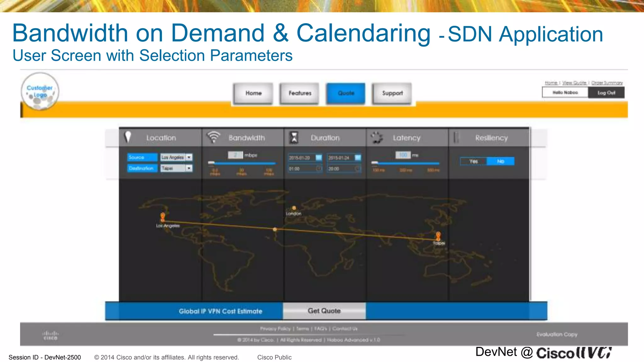Set Resiliency to Yes
This screenshot has height=362, width=644.
473,161
